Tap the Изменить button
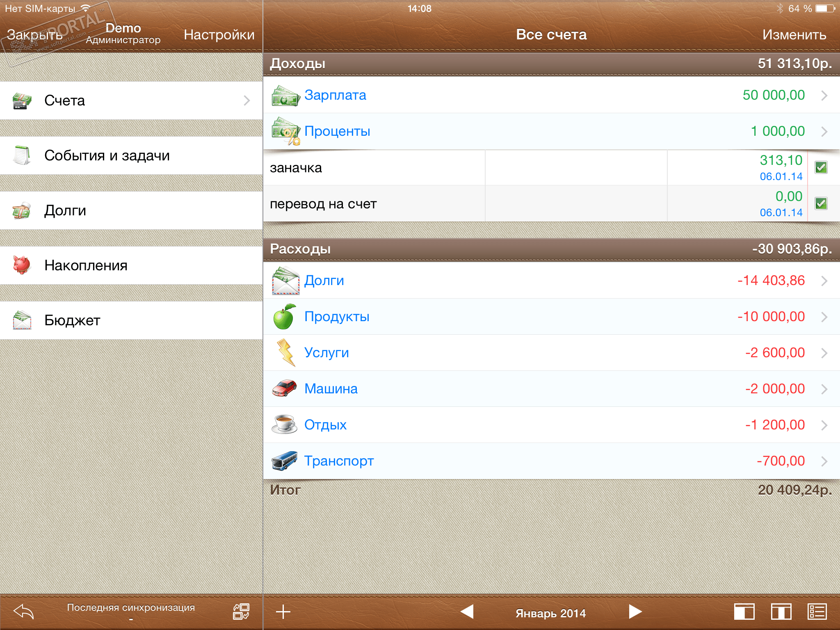 pos(794,35)
